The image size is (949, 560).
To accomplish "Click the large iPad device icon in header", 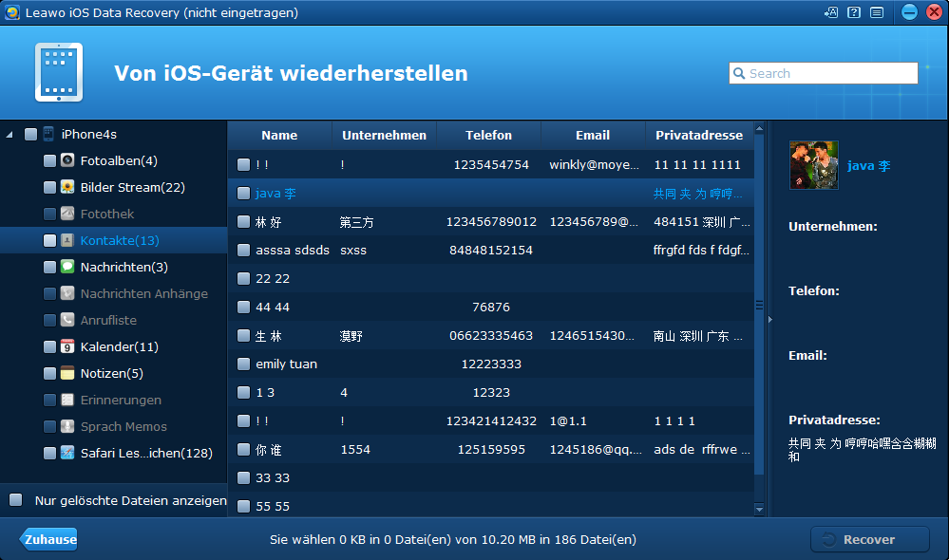I will [59, 72].
